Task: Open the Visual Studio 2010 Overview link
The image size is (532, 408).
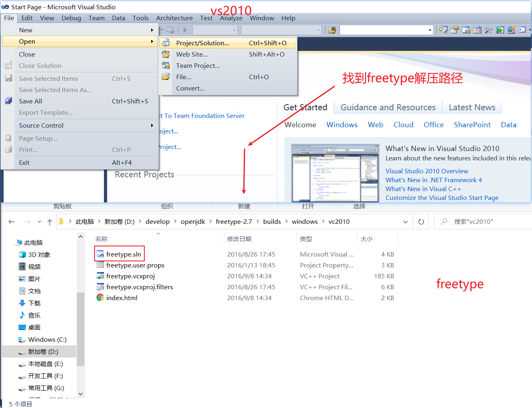Action: click(x=426, y=171)
